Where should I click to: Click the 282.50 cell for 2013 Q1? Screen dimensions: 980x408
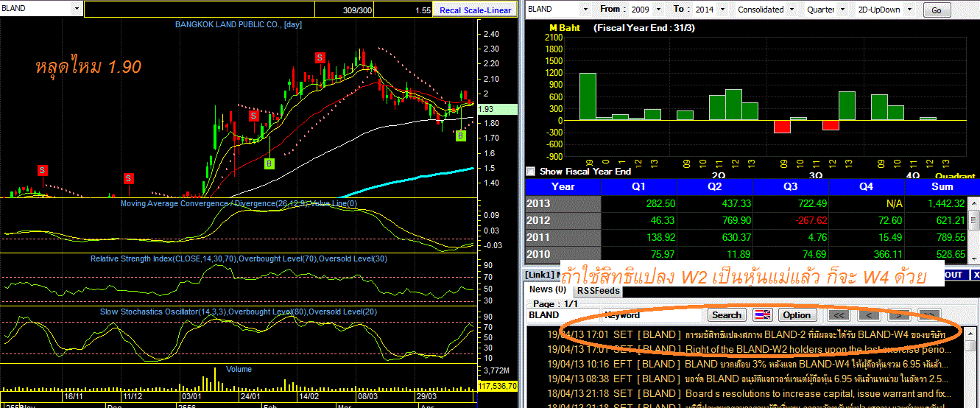tap(640, 203)
